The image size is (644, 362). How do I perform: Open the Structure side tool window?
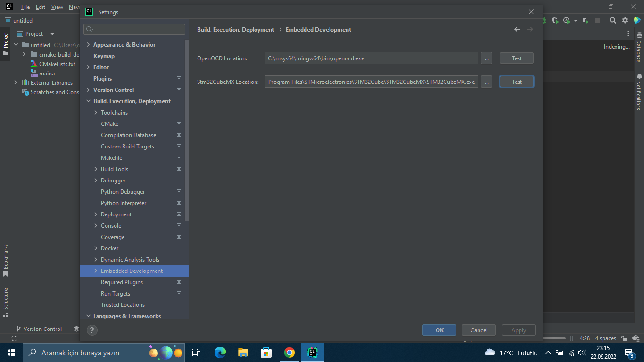[x=6, y=302]
